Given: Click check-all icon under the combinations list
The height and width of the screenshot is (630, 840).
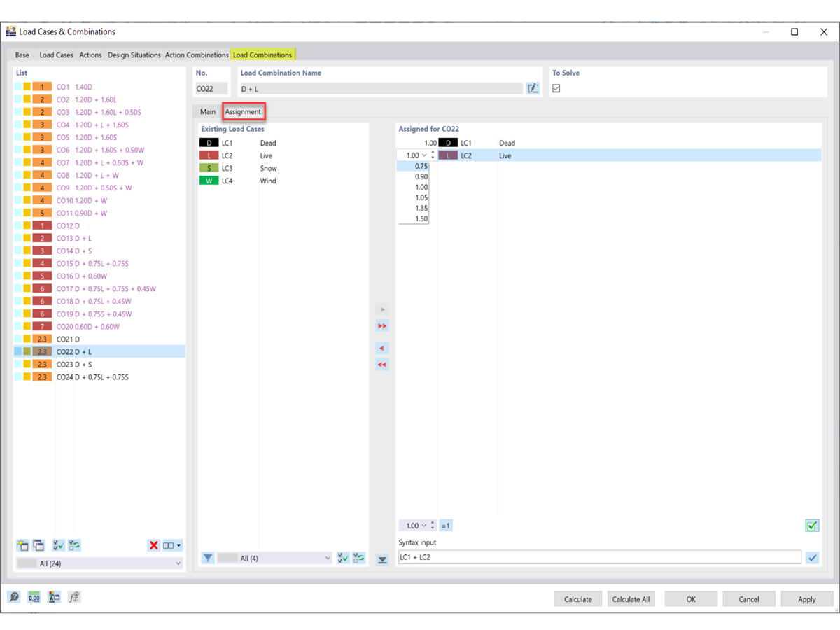Looking at the screenshot, I should (59, 545).
